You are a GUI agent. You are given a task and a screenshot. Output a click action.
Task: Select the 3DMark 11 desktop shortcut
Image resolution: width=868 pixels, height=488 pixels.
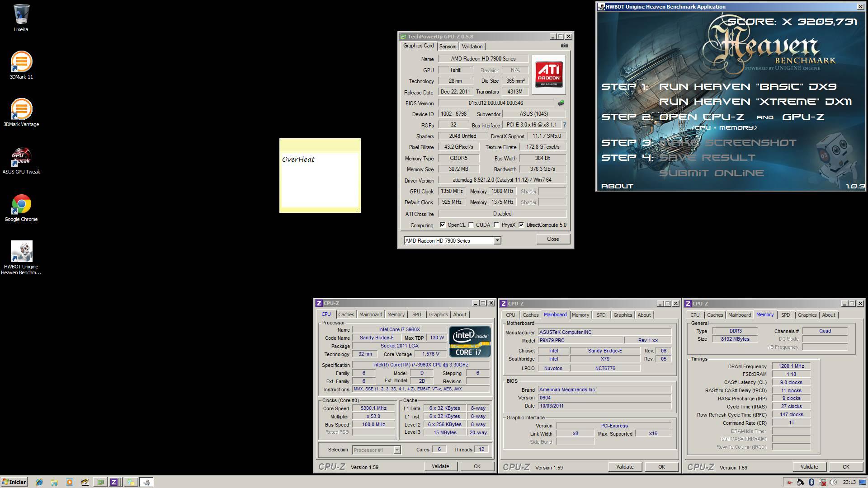point(21,66)
